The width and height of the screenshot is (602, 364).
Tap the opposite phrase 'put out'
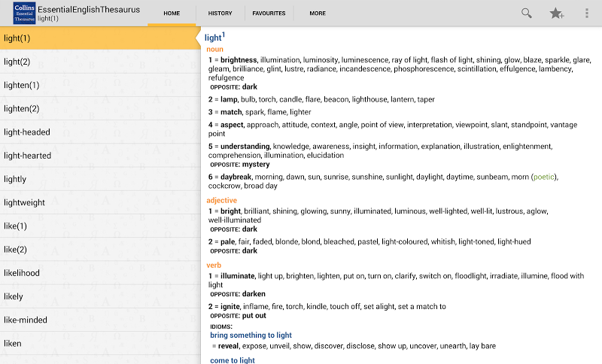(254, 316)
